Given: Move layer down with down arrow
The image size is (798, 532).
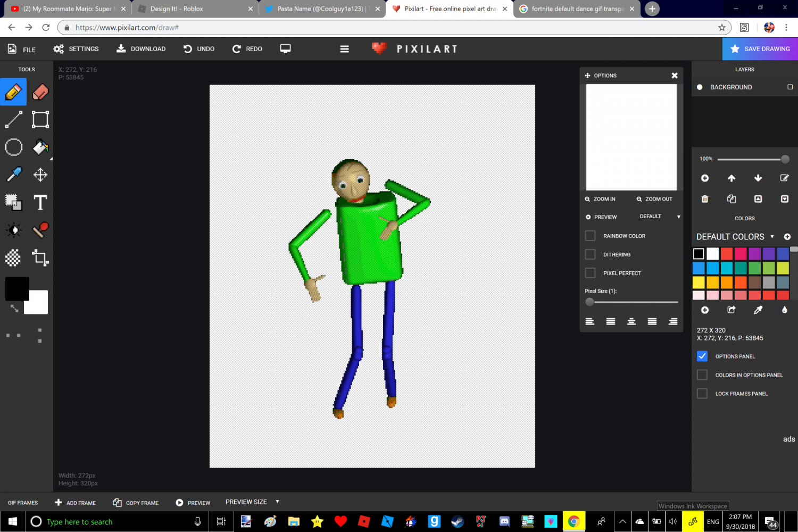Looking at the screenshot, I should (758, 178).
